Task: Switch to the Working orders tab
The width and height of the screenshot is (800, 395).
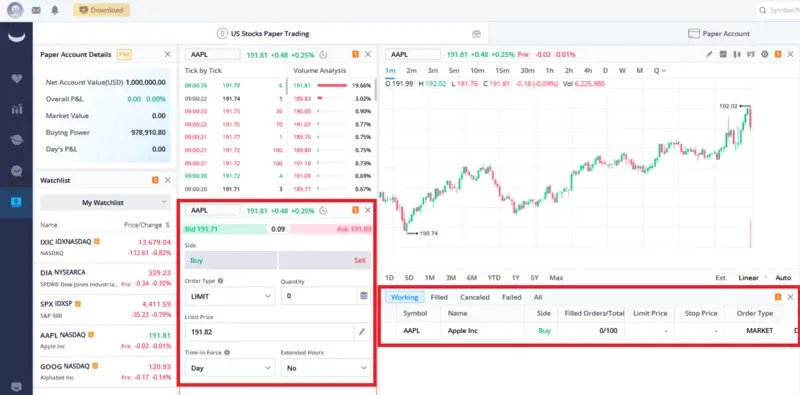Action: [405, 297]
